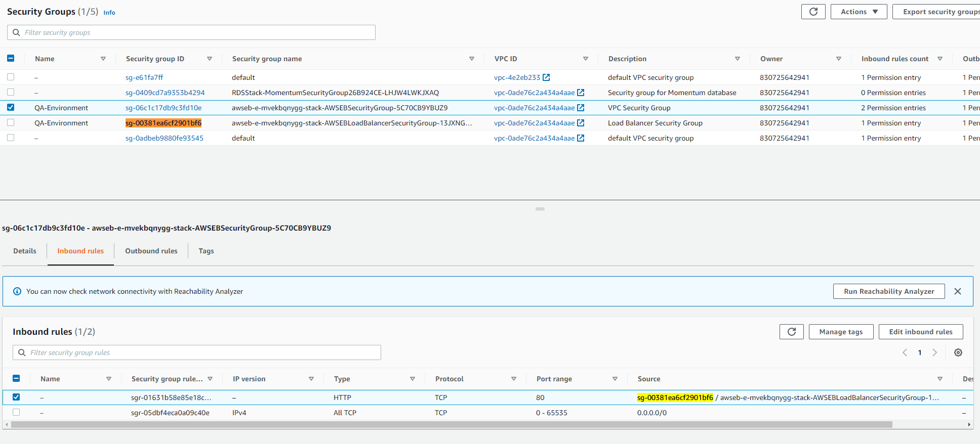980x444 pixels.
Task: Focus the Filter security groups field
Action: click(191, 32)
